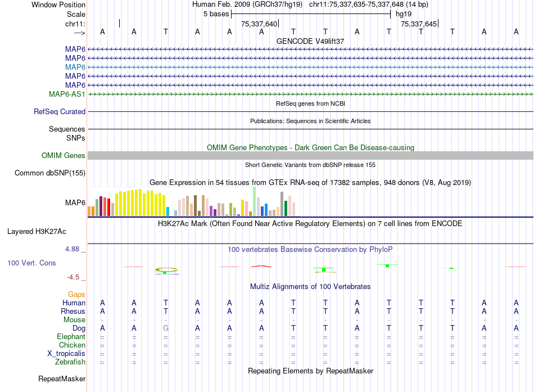The width and height of the screenshot is (534, 392).
Task: Open the OMIM Gene Phenotypes track title
Action: click(310, 147)
